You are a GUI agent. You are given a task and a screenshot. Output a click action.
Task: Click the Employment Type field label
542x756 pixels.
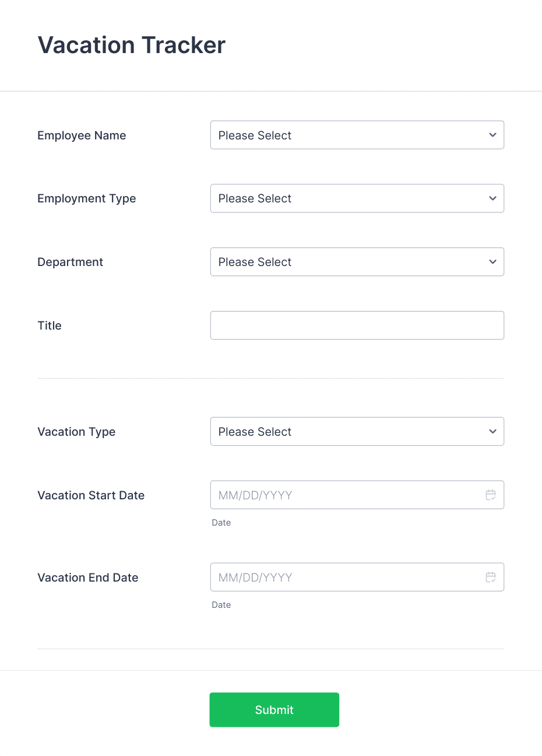click(86, 198)
